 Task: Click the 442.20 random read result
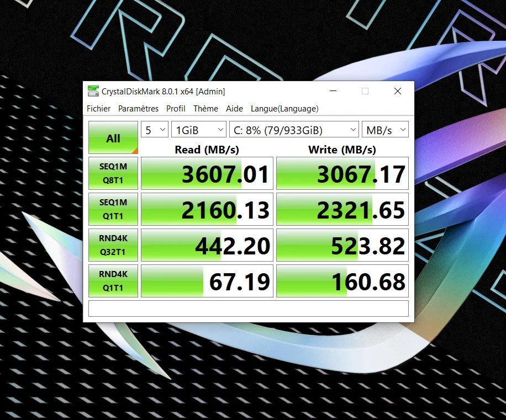[x=207, y=245]
